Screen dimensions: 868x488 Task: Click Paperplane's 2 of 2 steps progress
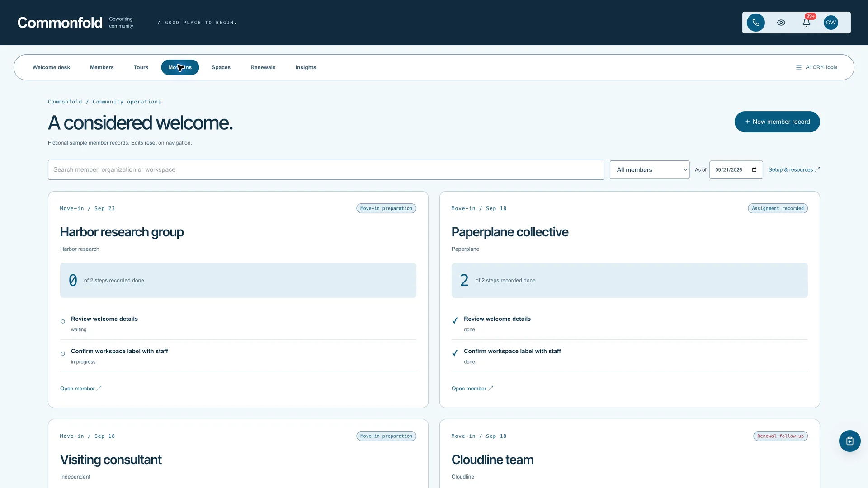click(x=629, y=280)
